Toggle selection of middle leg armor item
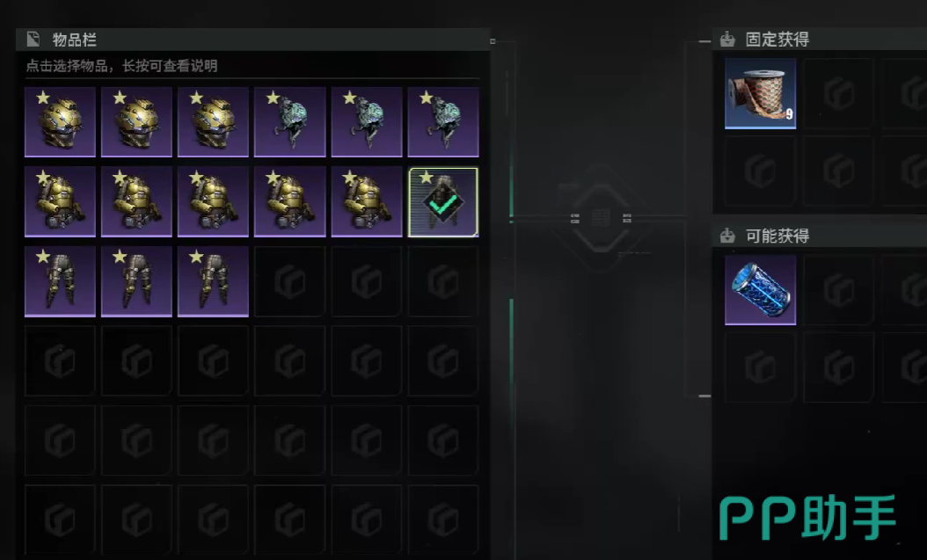 [x=136, y=282]
